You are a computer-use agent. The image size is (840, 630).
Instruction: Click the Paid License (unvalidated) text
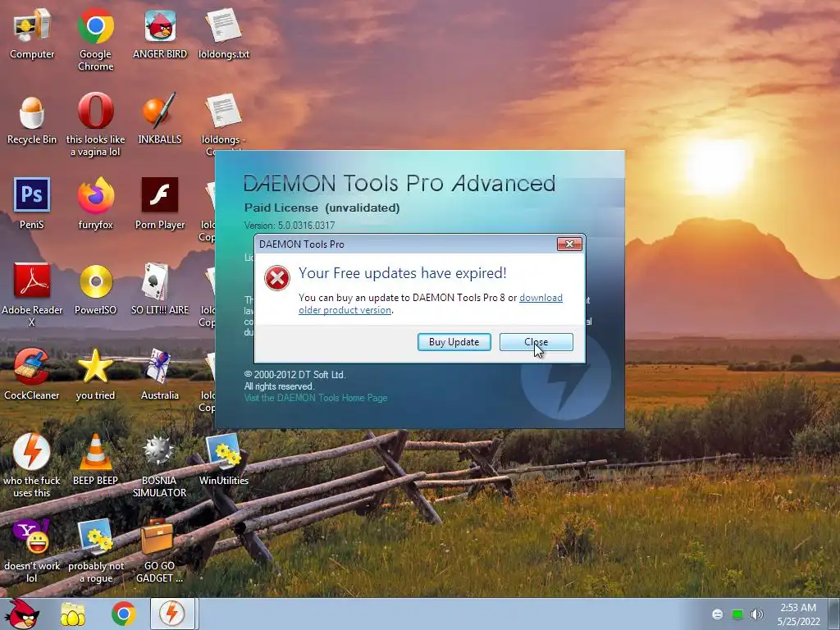pyautogui.click(x=322, y=208)
